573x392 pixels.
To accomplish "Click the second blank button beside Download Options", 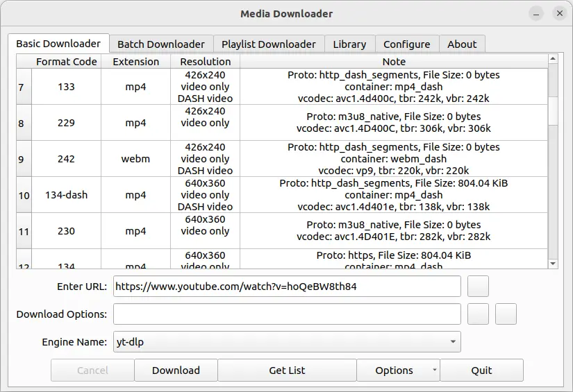I will 506,314.
